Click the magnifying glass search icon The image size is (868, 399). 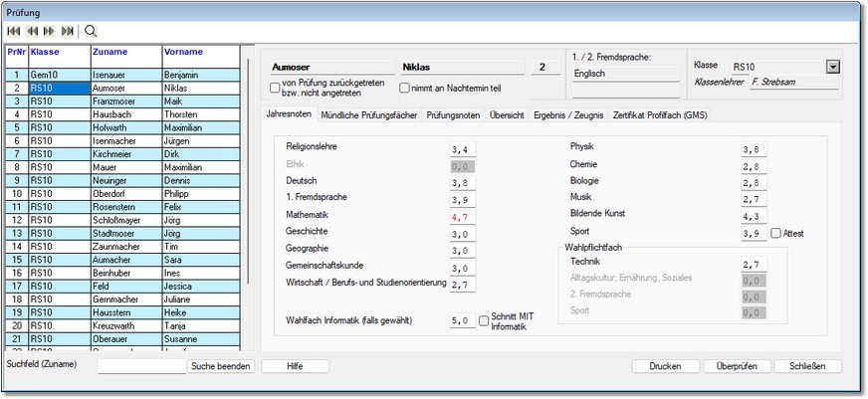pos(91,31)
